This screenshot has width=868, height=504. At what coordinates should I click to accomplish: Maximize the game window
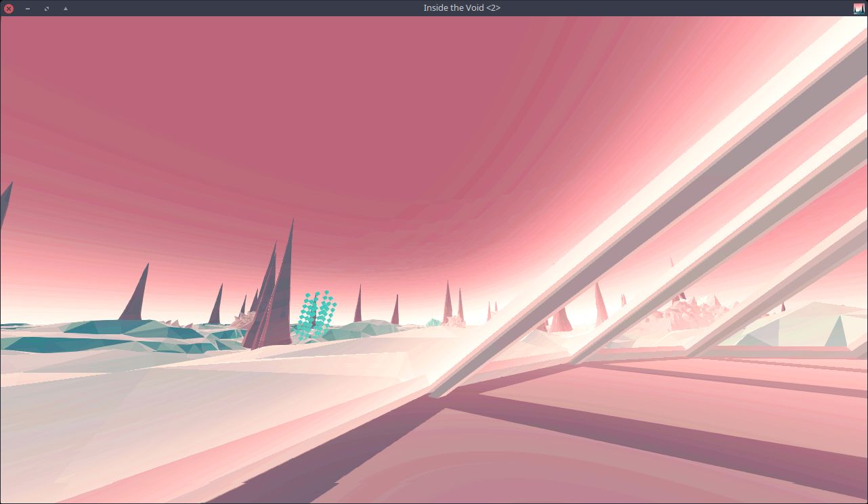pyautogui.click(x=47, y=8)
